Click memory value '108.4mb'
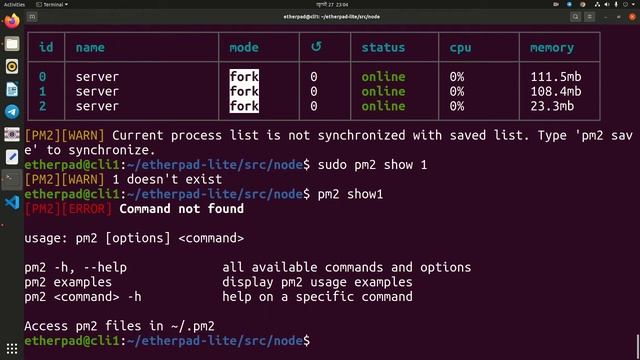640x360 pixels. [556, 91]
